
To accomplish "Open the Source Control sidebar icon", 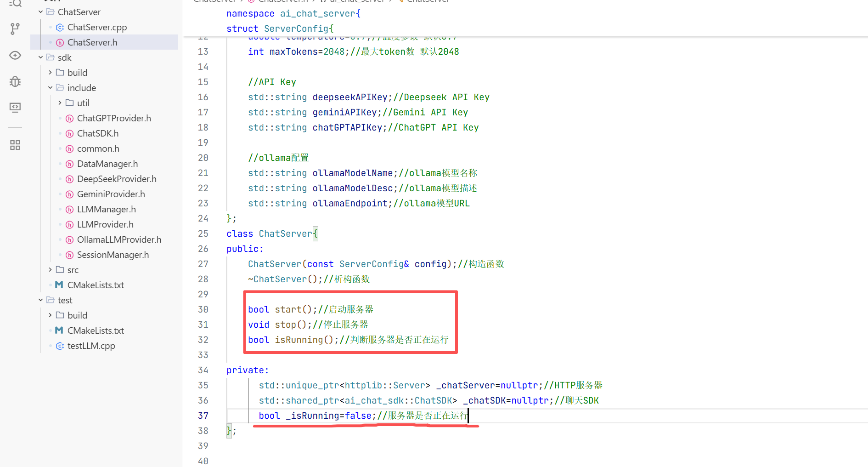I will click(15, 29).
